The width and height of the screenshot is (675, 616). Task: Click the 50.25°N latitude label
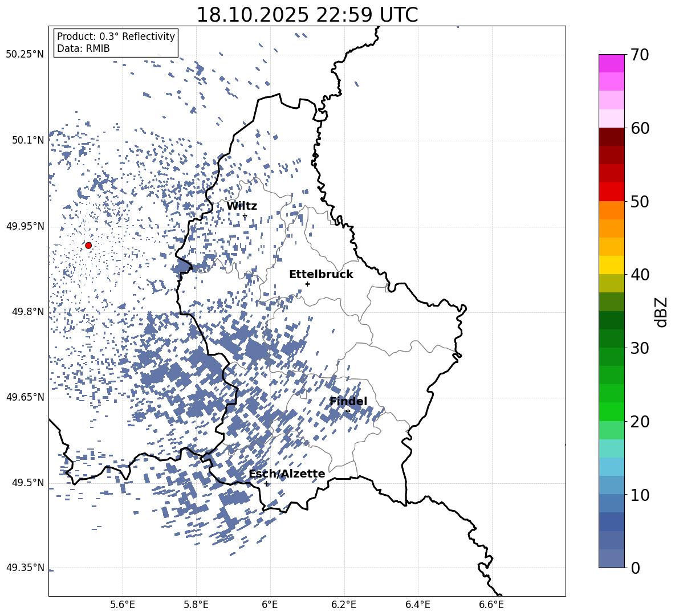[x=25, y=55]
